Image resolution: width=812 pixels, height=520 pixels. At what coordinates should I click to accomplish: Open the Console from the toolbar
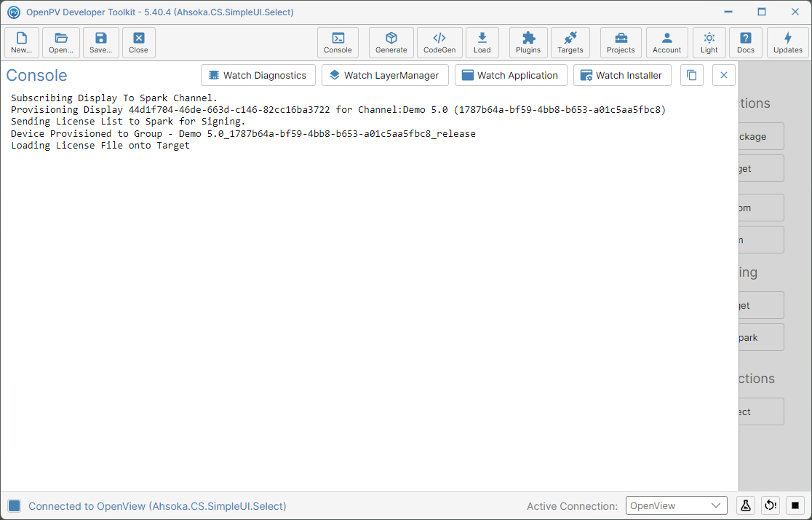tap(338, 42)
